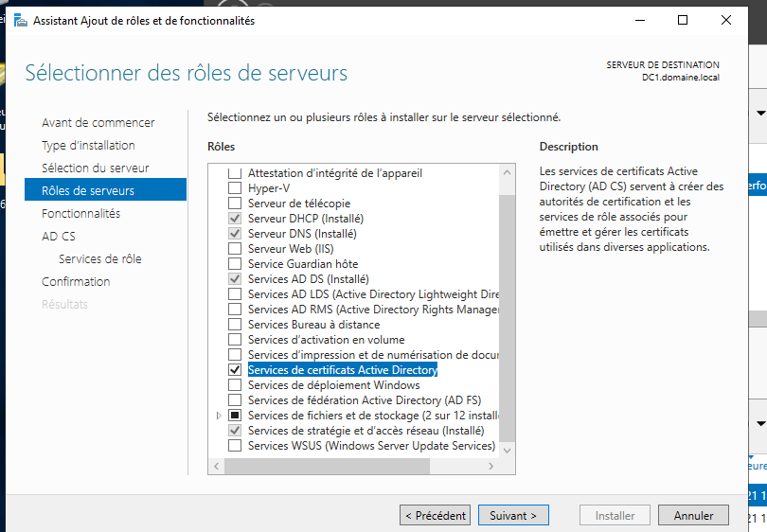The width and height of the screenshot is (767, 532).
Task: Select the Services AD DS (Installé) row
Action: tap(308, 279)
